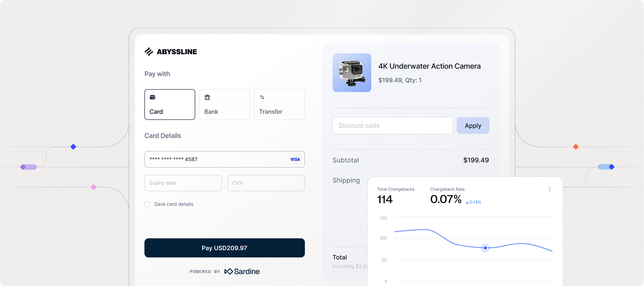Click the POWERED BY text
The image size is (644, 286).
tap(205, 272)
